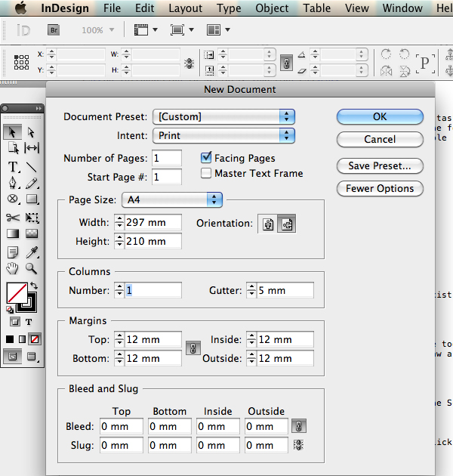
Task: Toggle Normal view mode button in toolbox
Action: pyautogui.click(x=12, y=357)
